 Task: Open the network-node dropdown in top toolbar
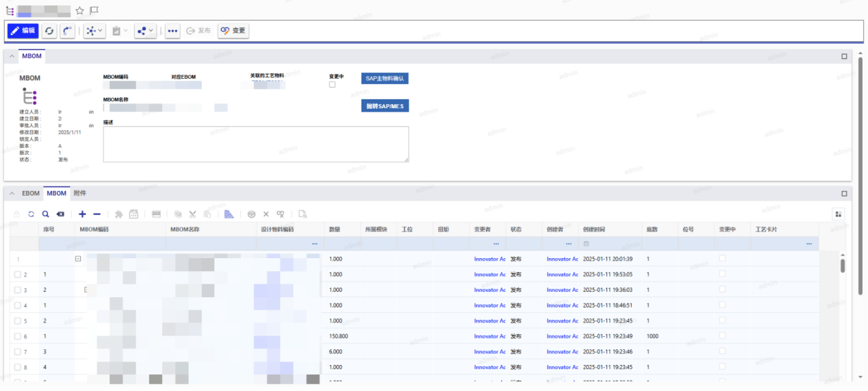click(94, 31)
